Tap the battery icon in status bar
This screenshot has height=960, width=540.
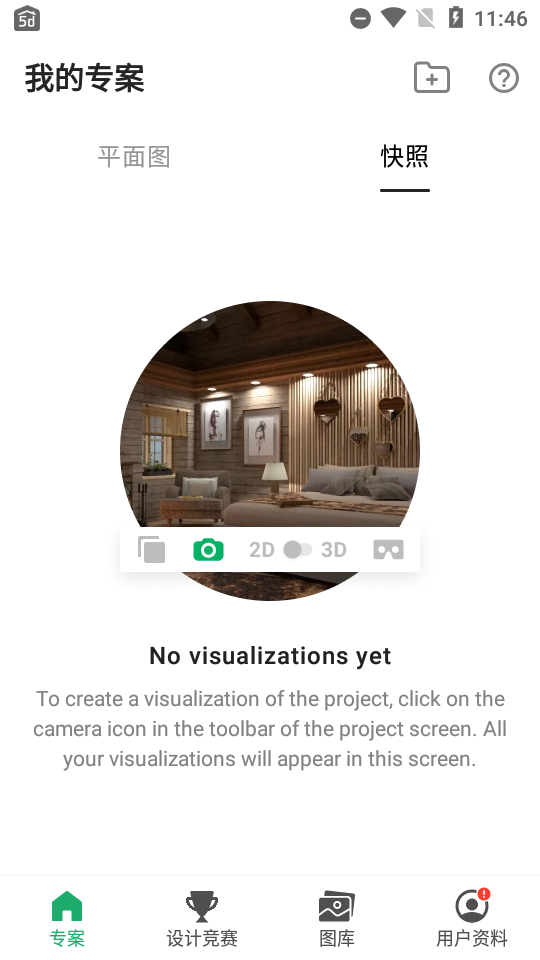coord(456,18)
